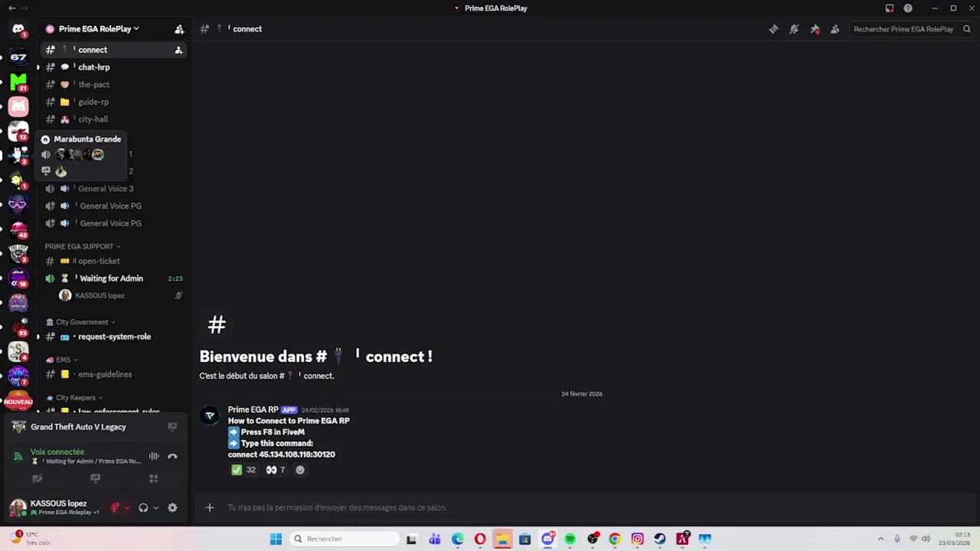Select the pink server icon in sidebar

(18, 106)
